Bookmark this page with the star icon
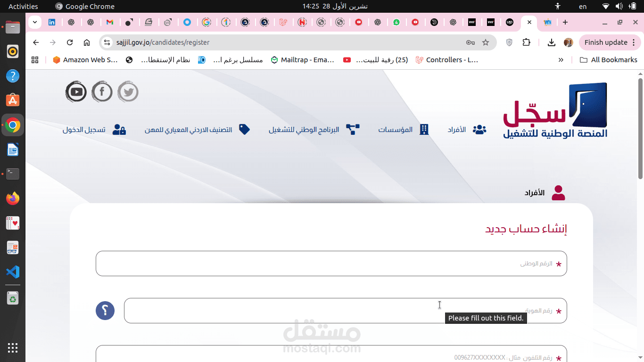 486,42
